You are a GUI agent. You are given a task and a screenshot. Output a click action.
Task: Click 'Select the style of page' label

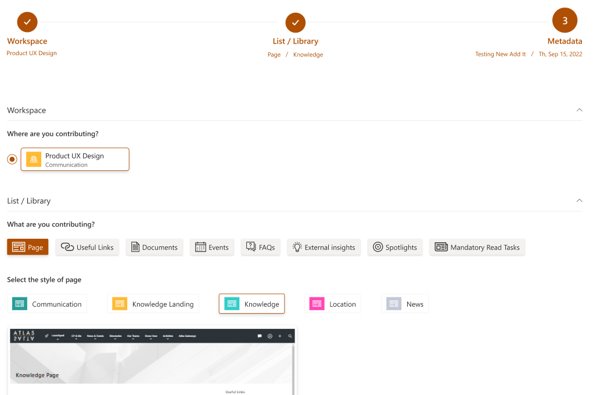coord(44,280)
